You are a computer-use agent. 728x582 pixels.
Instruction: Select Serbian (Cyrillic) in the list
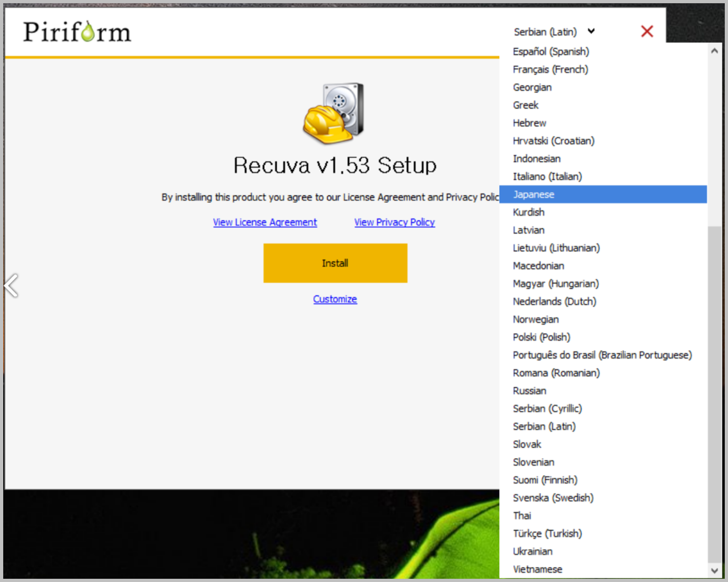click(603, 409)
